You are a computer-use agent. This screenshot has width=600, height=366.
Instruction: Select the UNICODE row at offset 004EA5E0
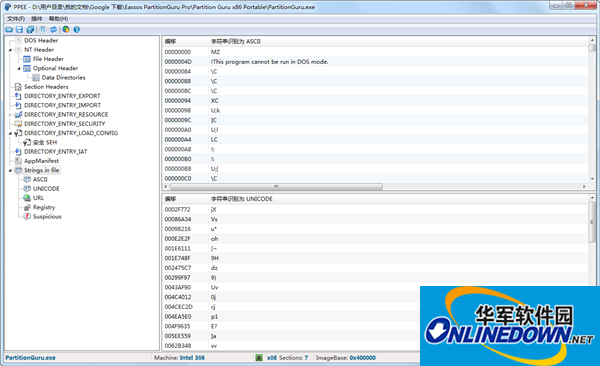coord(291,317)
